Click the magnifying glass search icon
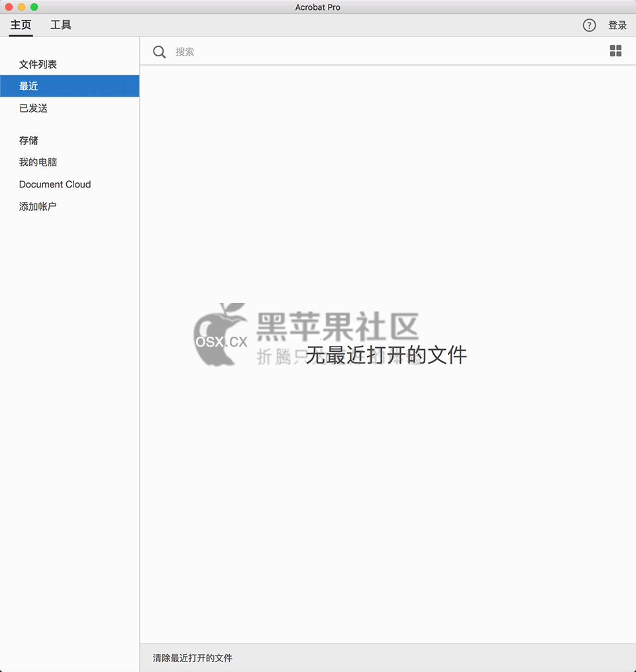This screenshot has width=636, height=672. point(159,52)
